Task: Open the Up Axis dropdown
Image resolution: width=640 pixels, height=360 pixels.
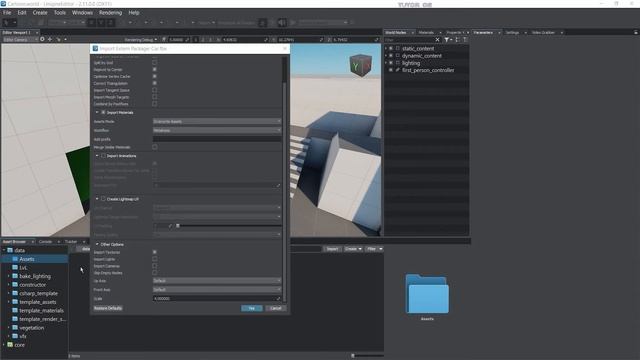Action: tap(217, 281)
